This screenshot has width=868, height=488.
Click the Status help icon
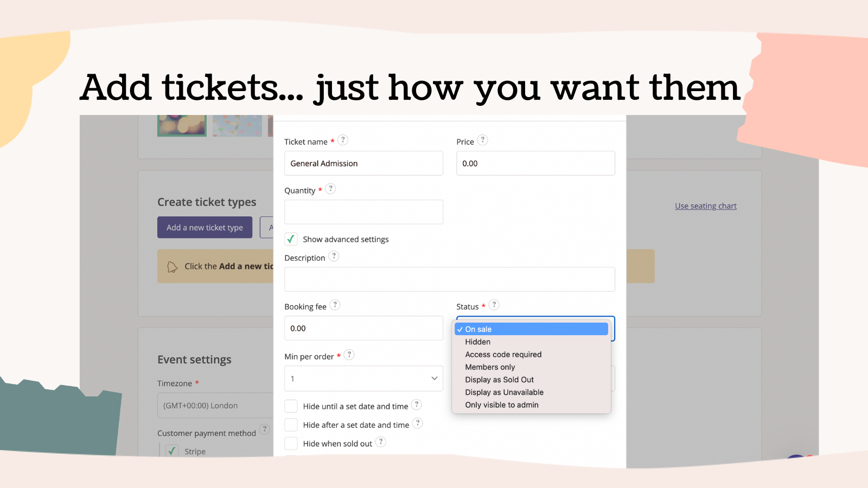tap(494, 305)
